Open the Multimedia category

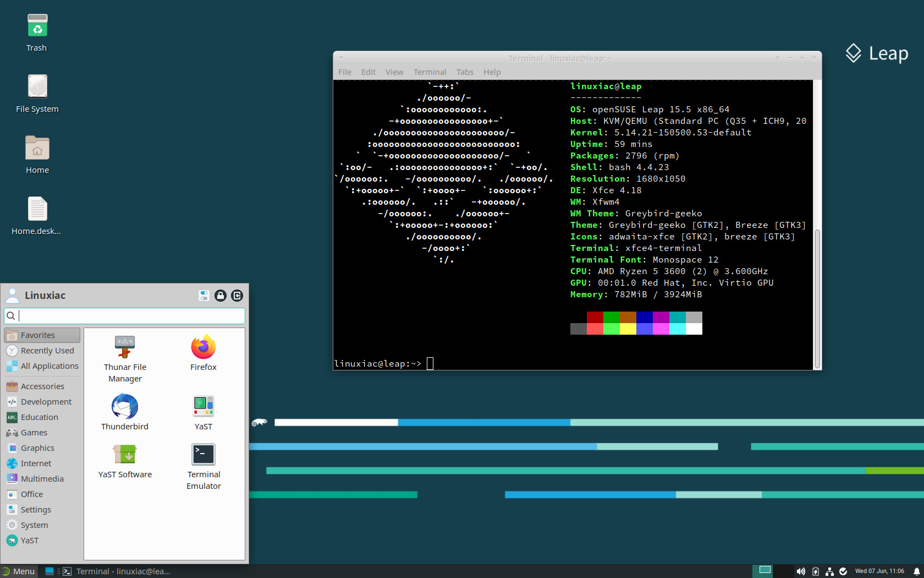click(42, 479)
